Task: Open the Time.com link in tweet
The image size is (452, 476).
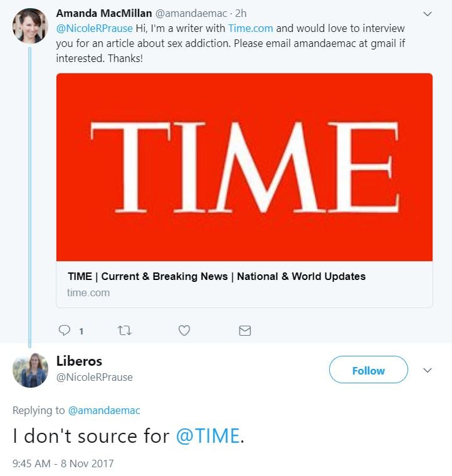Action: pos(250,28)
